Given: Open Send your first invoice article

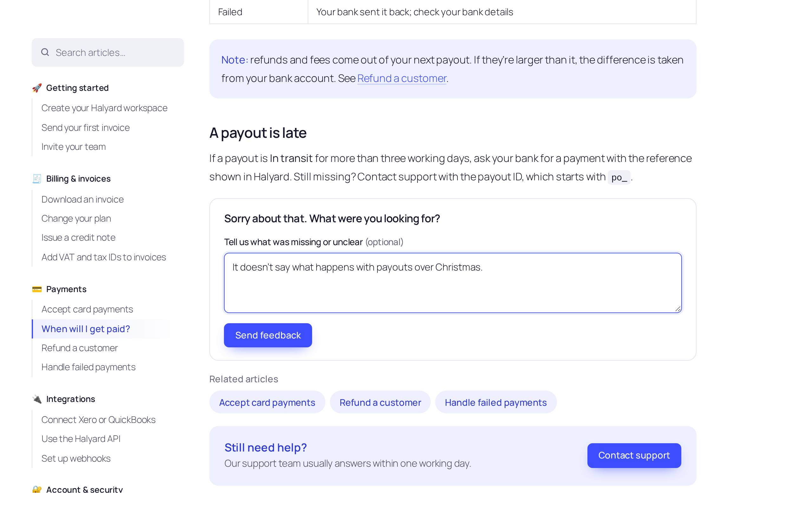Looking at the screenshot, I should [x=86, y=127].
